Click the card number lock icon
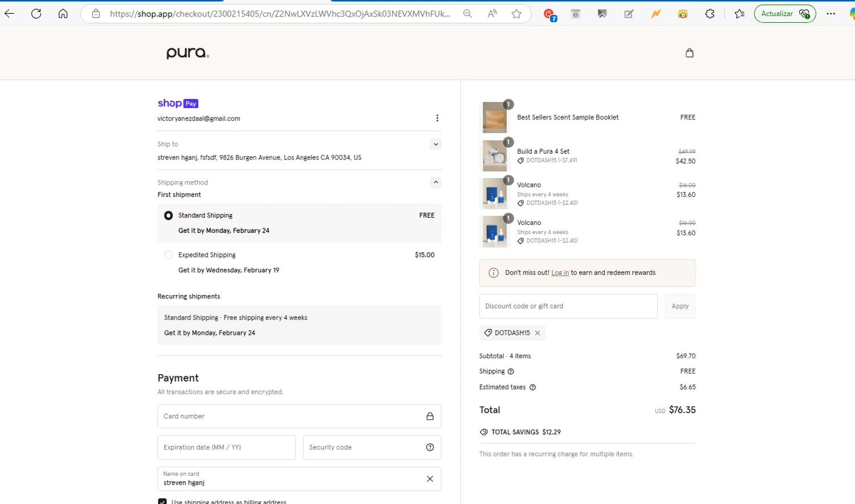855x504 pixels. [430, 416]
